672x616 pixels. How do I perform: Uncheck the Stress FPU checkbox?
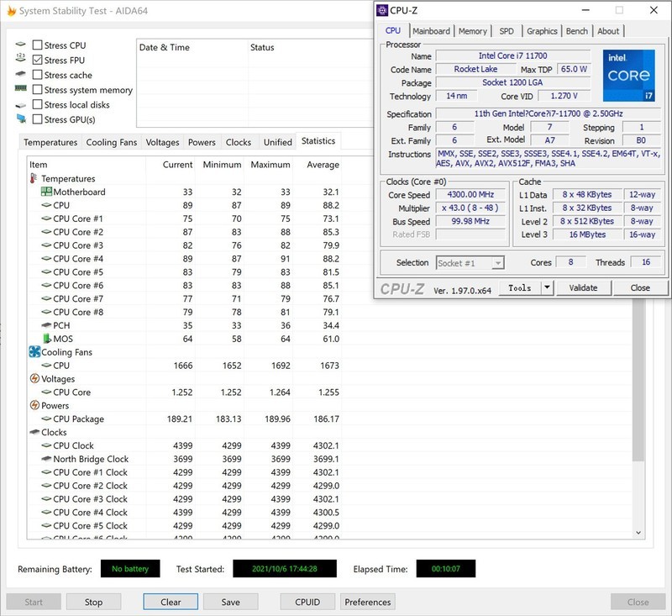[37, 61]
